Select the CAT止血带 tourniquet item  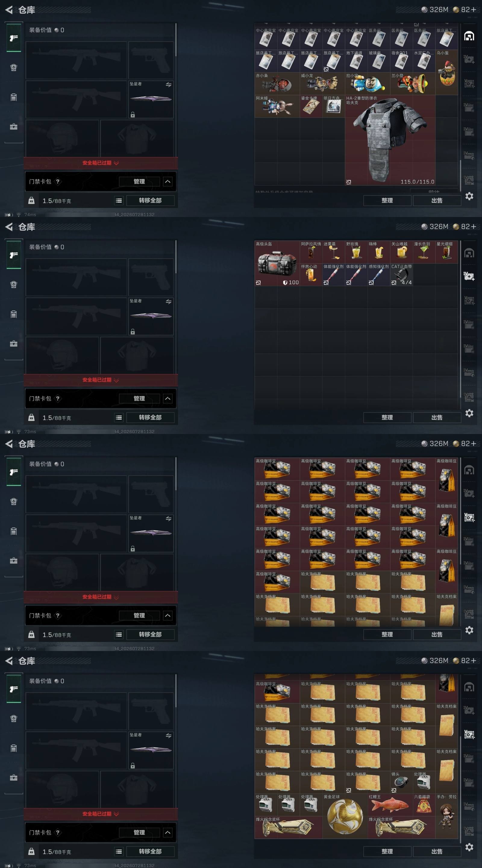[402, 275]
